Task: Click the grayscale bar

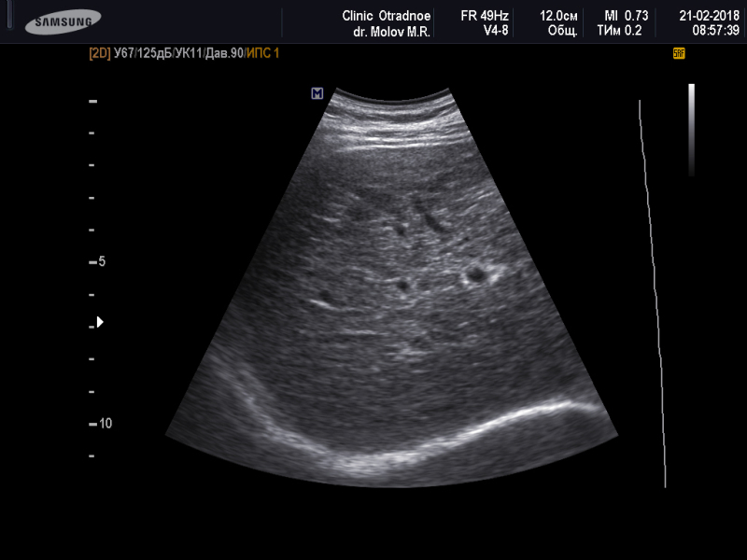Action: (691, 130)
